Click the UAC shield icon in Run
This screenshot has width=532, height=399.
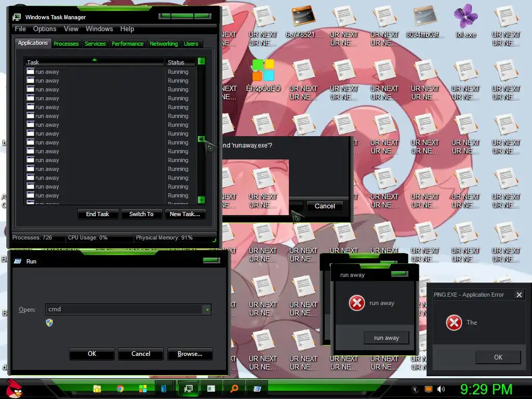tap(49, 322)
